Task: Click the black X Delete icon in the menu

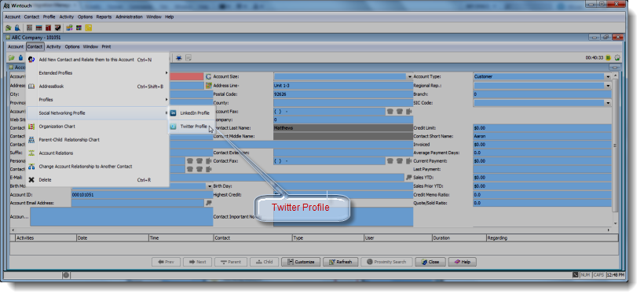Action: [31, 179]
